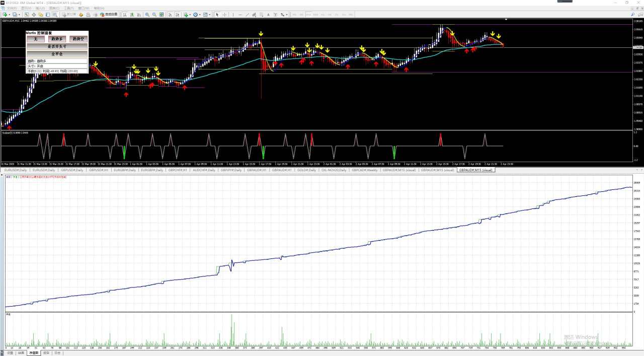Open the chart templates icon
The image size is (644, 356).
(x=205, y=15)
